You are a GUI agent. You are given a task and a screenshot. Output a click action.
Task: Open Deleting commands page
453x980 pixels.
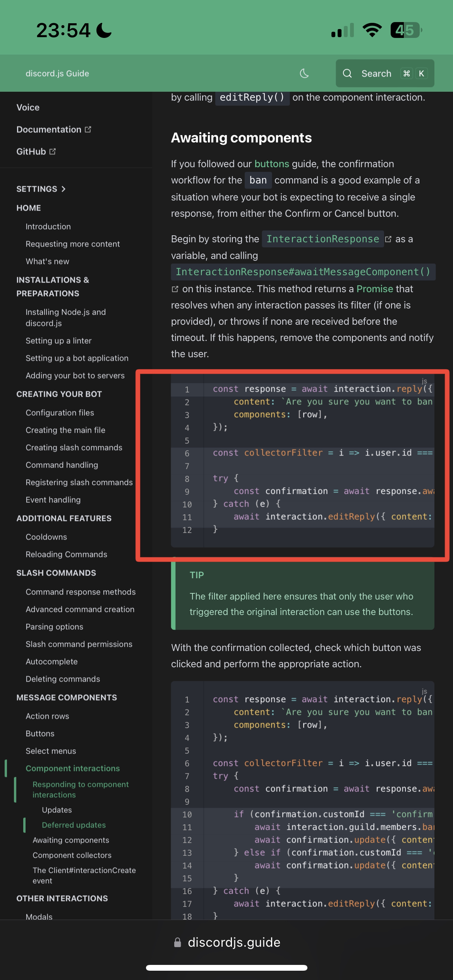click(63, 679)
